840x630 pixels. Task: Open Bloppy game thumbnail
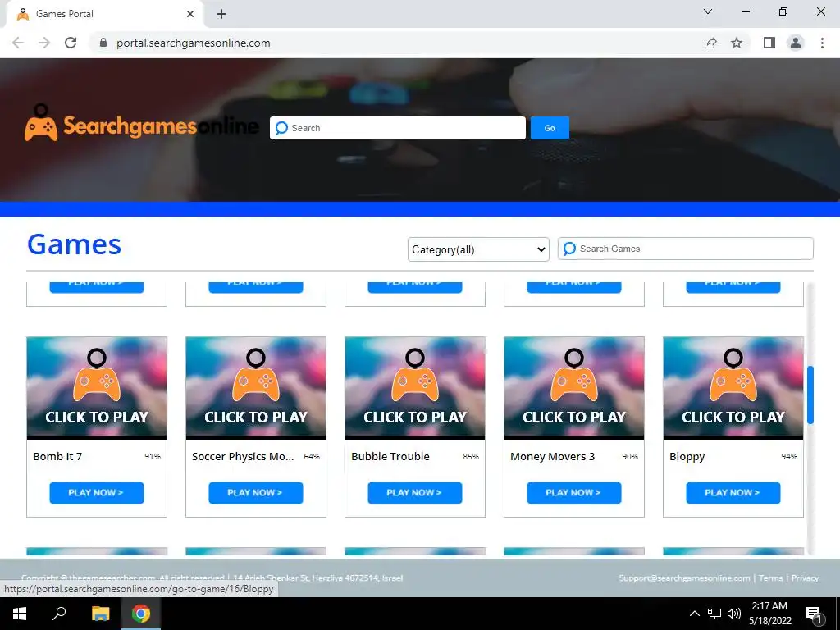(x=733, y=388)
